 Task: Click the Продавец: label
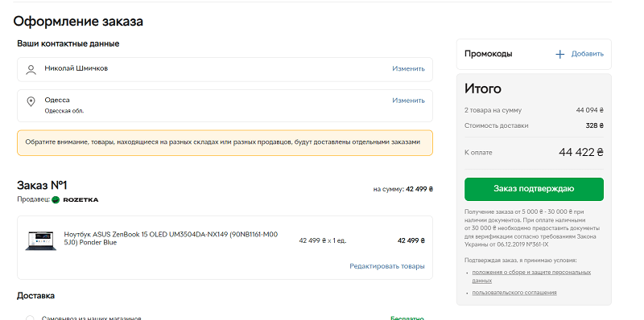[x=33, y=199]
